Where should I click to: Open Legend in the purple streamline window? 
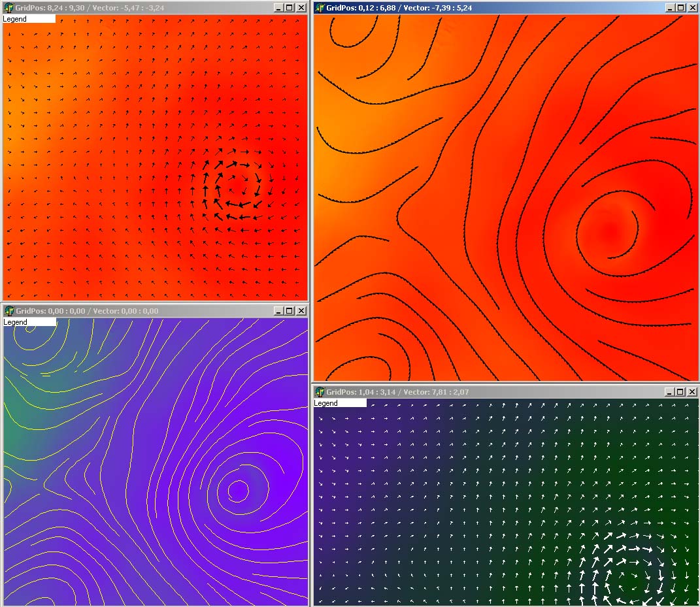tap(29, 322)
